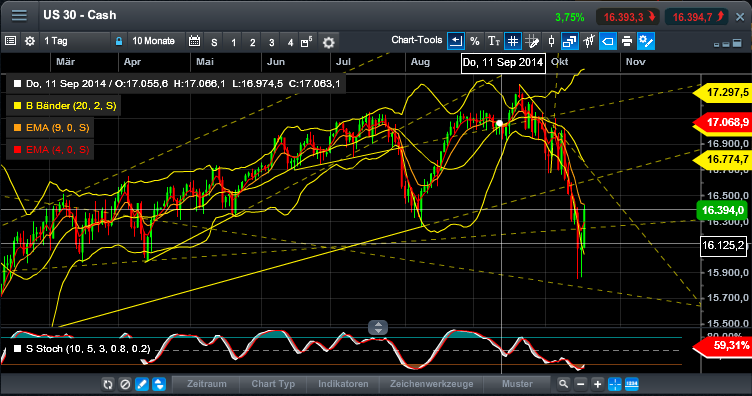Click the B Bänder yellow color square
752x396 pixels.
[x=18, y=105]
